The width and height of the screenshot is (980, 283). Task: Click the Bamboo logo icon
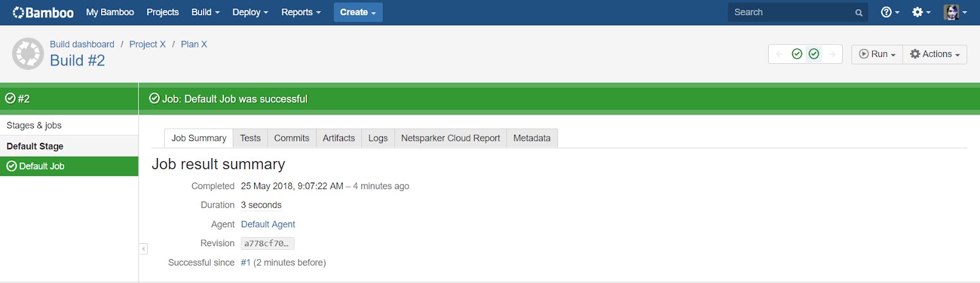coord(19,12)
